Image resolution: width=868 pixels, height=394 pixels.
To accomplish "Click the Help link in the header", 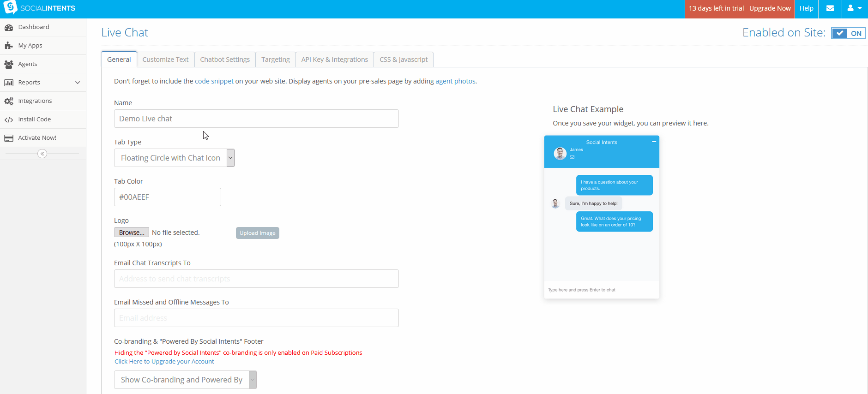I will click(x=807, y=8).
